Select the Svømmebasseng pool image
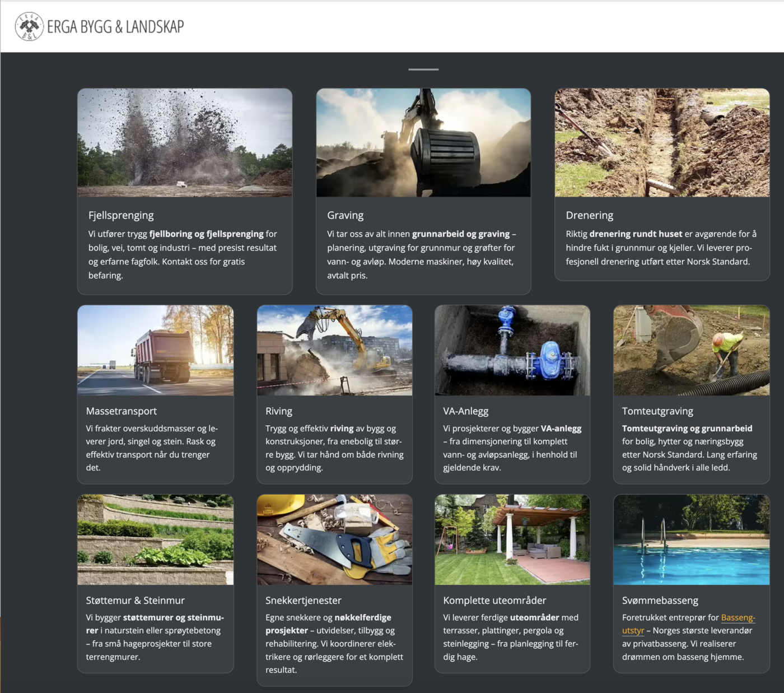784x693 pixels. click(691, 539)
